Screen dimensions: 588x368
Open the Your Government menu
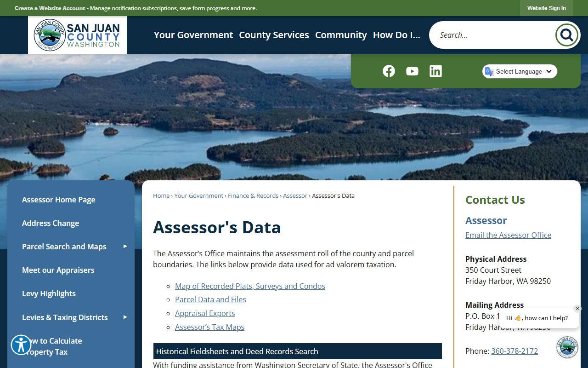(193, 35)
